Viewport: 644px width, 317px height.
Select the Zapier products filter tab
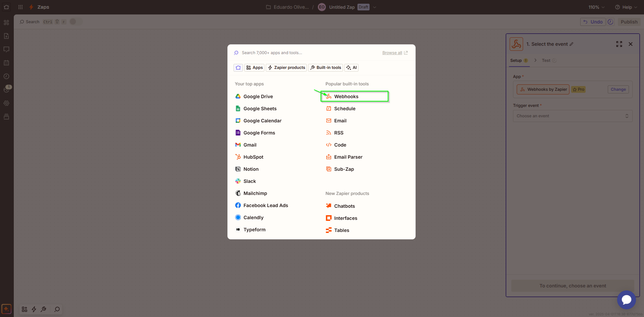click(286, 68)
